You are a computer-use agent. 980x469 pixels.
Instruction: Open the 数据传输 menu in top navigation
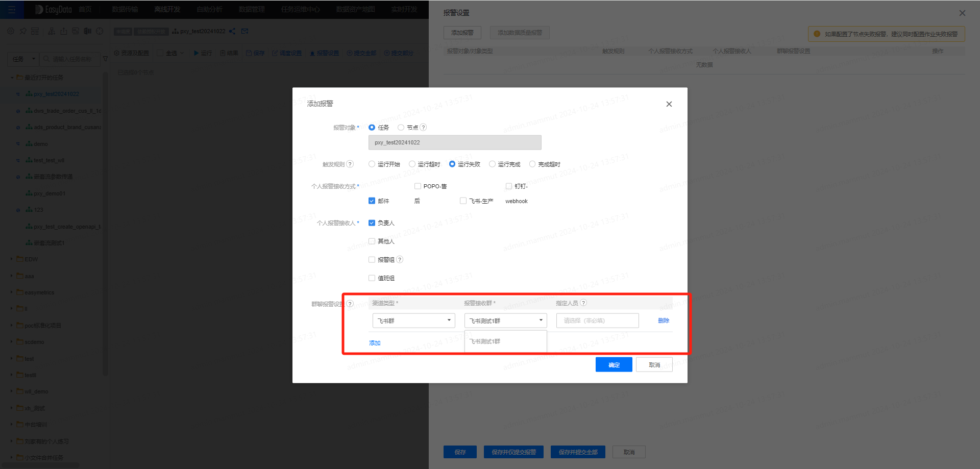tap(124, 9)
